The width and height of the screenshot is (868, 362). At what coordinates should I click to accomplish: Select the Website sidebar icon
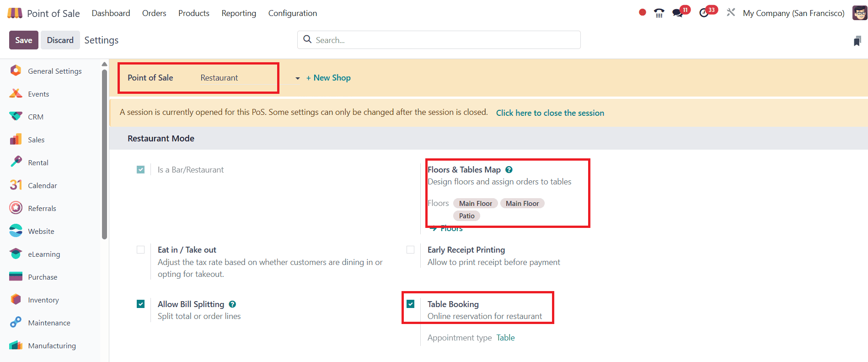pyautogui.click(x=16, y=231)
